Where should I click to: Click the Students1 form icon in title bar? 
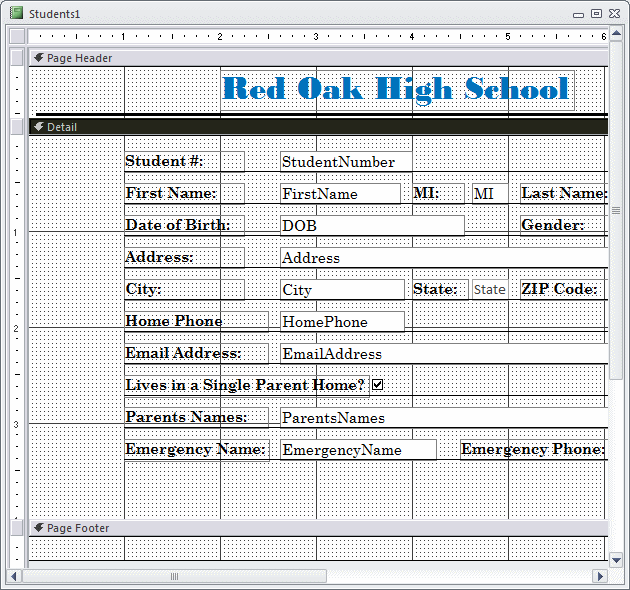[16, 13]
